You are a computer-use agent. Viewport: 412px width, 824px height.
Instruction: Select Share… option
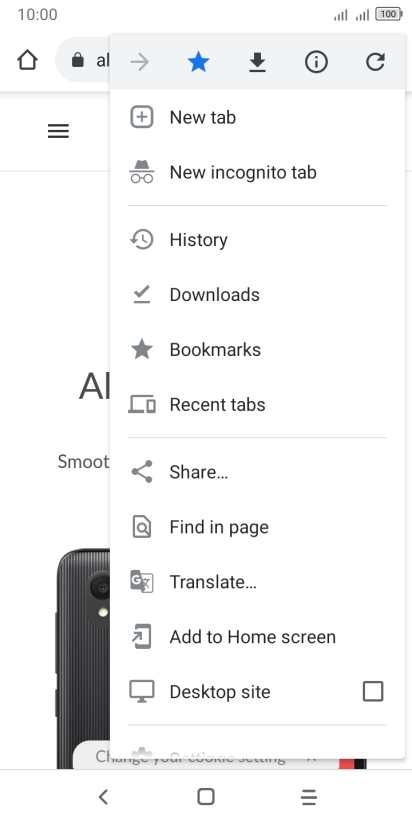tap(258, 472)
